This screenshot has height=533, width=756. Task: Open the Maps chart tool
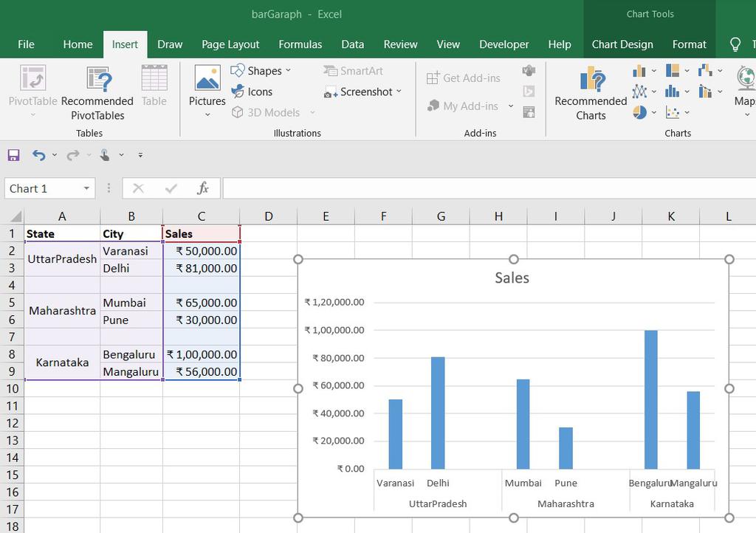coord(745,88)
